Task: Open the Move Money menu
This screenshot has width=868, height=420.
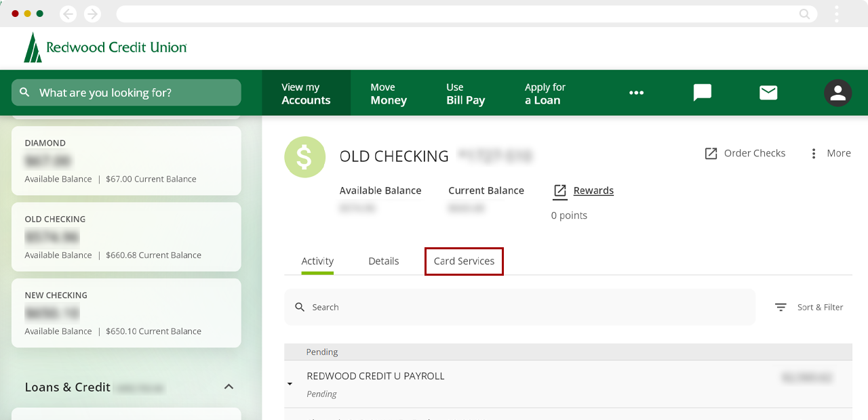Action: (x=389, y=93)
